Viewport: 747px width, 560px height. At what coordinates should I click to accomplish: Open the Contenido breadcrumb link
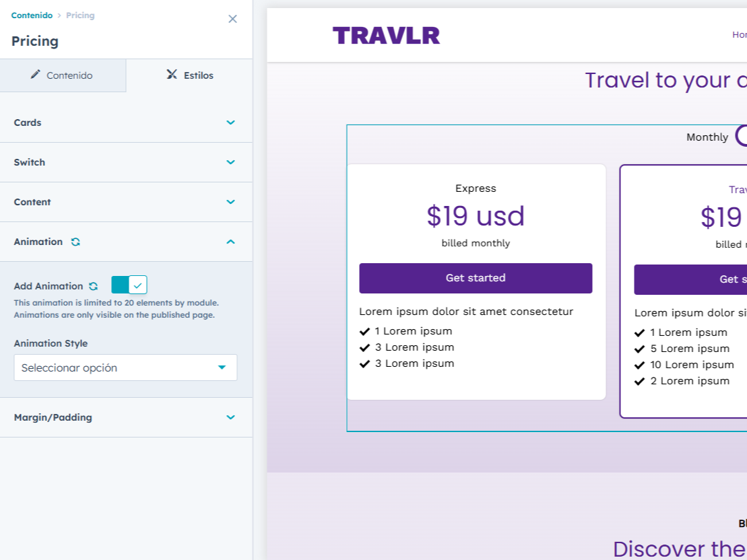tap(32, 15)
